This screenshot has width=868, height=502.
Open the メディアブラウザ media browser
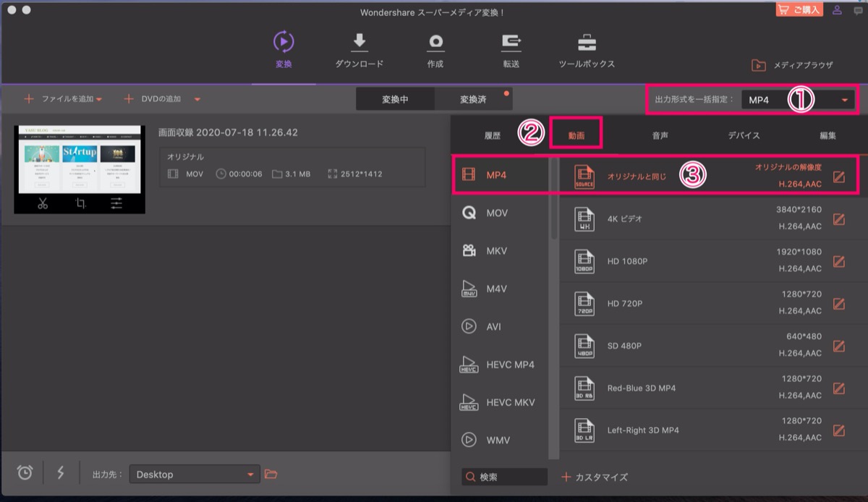coord(792,65)
